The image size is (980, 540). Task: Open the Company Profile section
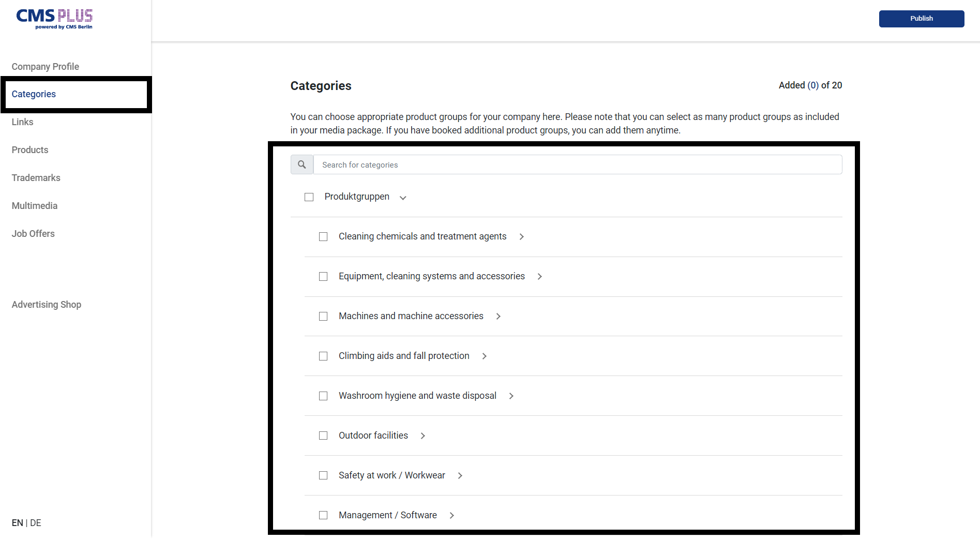46,66
